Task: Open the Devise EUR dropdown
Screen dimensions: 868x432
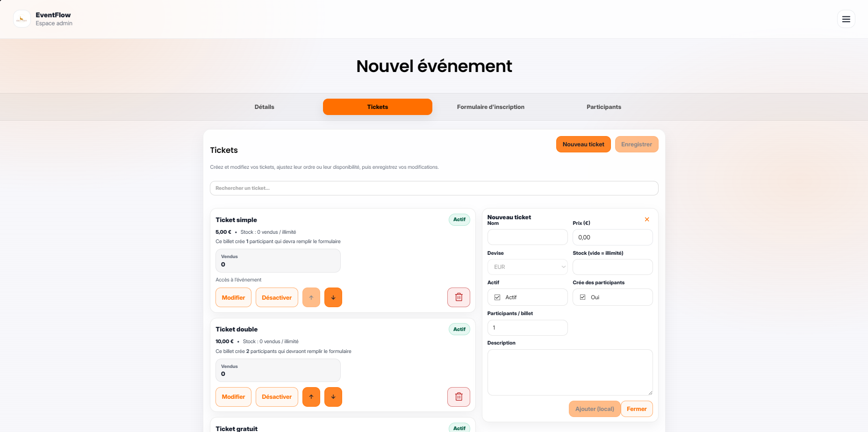Action: click(527, 266)
